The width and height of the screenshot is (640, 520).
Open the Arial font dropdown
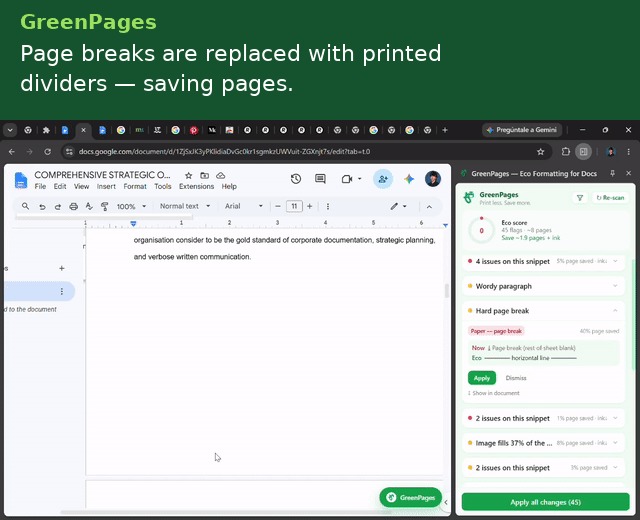[243, 206]
